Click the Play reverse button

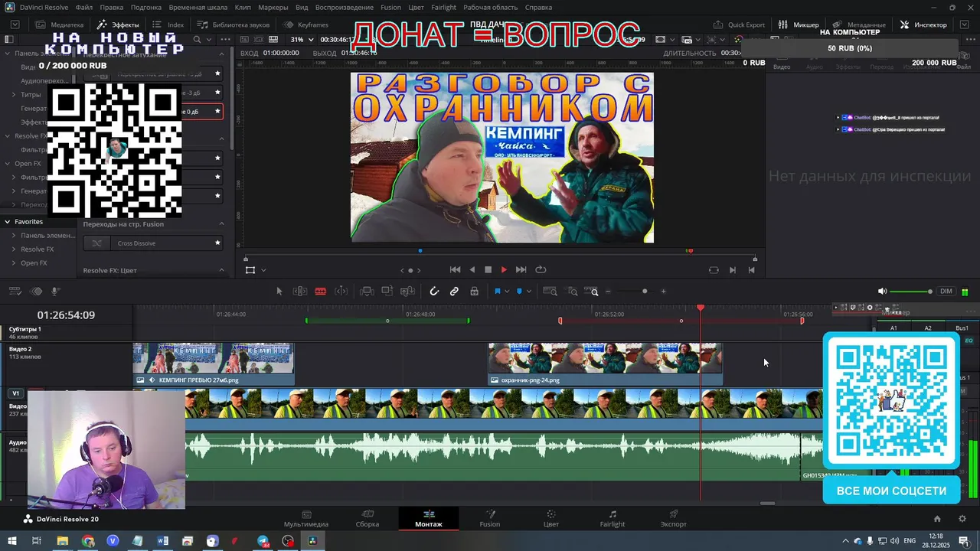point(472,269)
